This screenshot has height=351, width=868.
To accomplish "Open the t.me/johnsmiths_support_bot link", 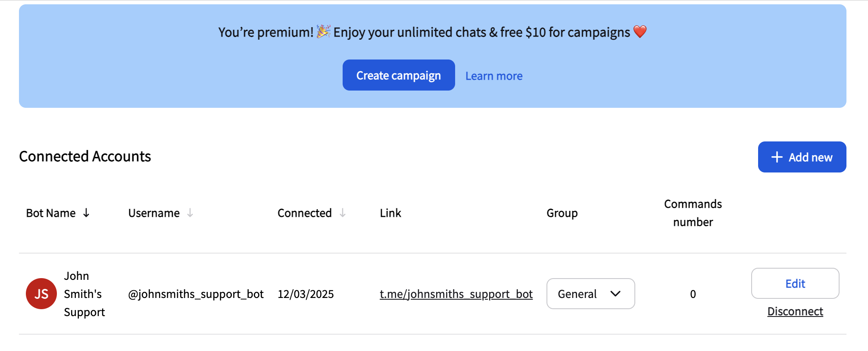I will click(456, 294).
